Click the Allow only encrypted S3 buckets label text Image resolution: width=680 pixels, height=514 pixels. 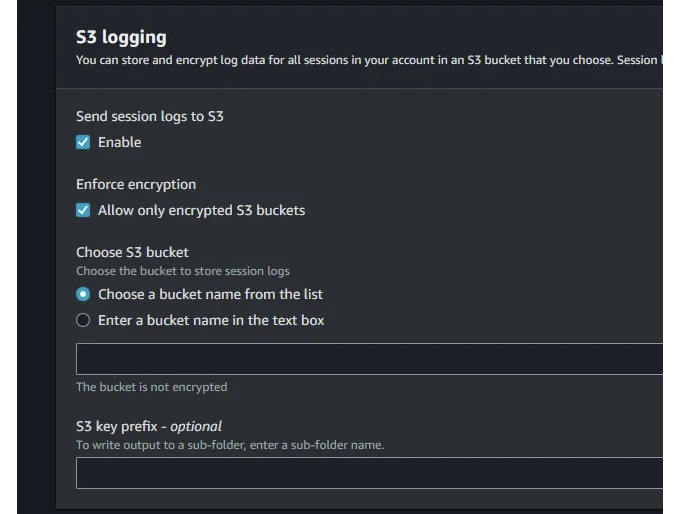click(x=201, y=210)
